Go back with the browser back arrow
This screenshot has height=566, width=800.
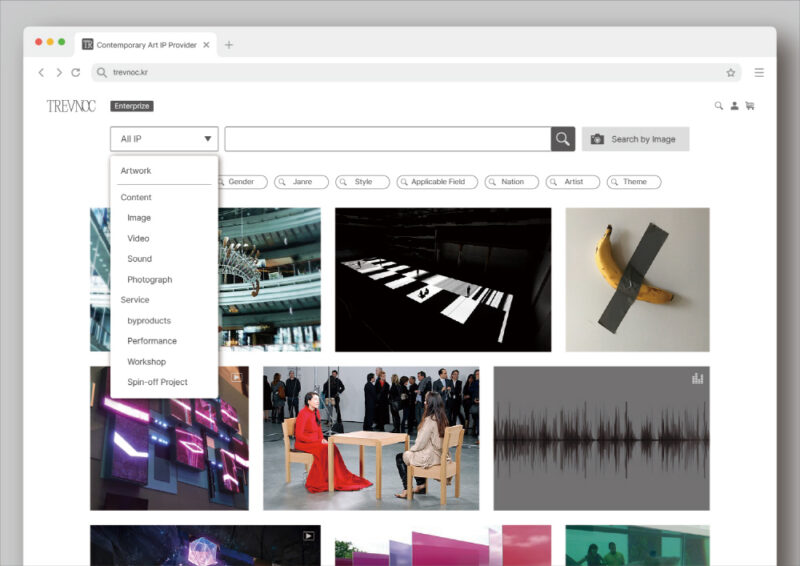[41, 72]
